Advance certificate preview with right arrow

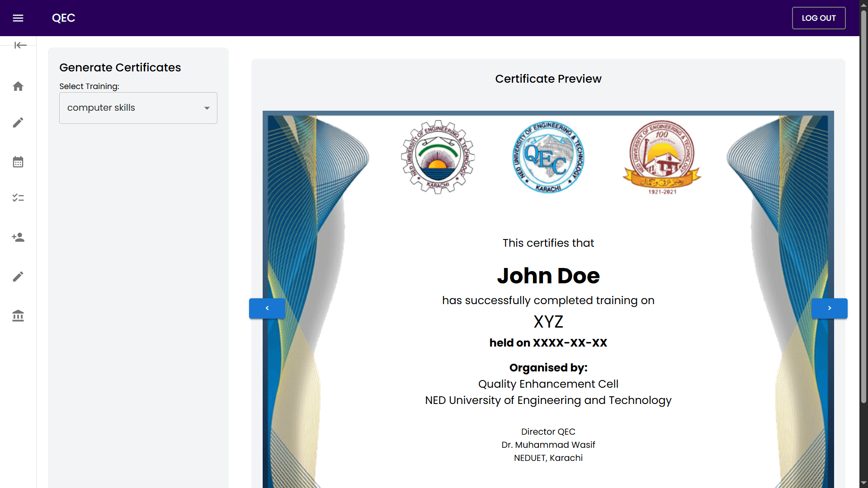tap(829, 308)
